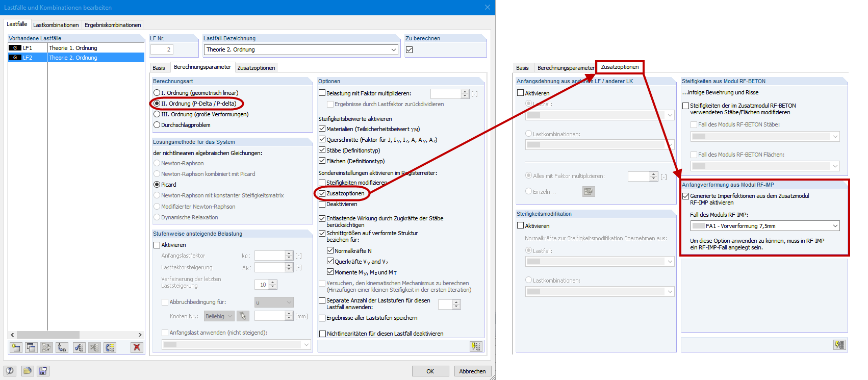
Task: Activate Anfangsdehnung Aktivieren checkbox
Action: [520, 93]
